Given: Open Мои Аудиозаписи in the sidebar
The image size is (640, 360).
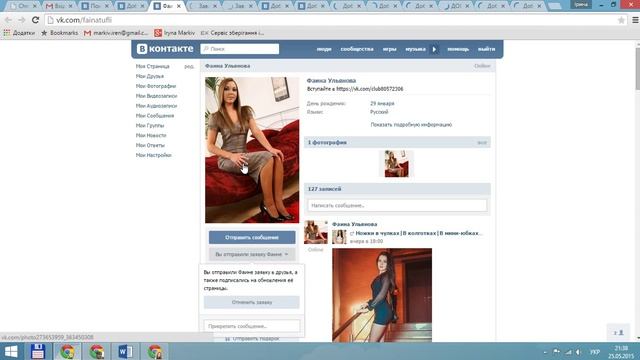Looking at the screenshot, I should coord(156,106).
